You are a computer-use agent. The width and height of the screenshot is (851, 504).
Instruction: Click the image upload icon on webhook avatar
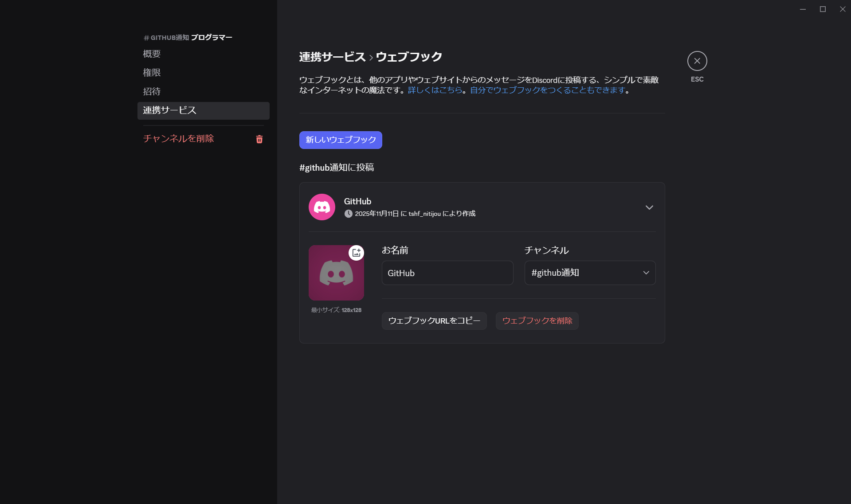click(x=356, y=253)
